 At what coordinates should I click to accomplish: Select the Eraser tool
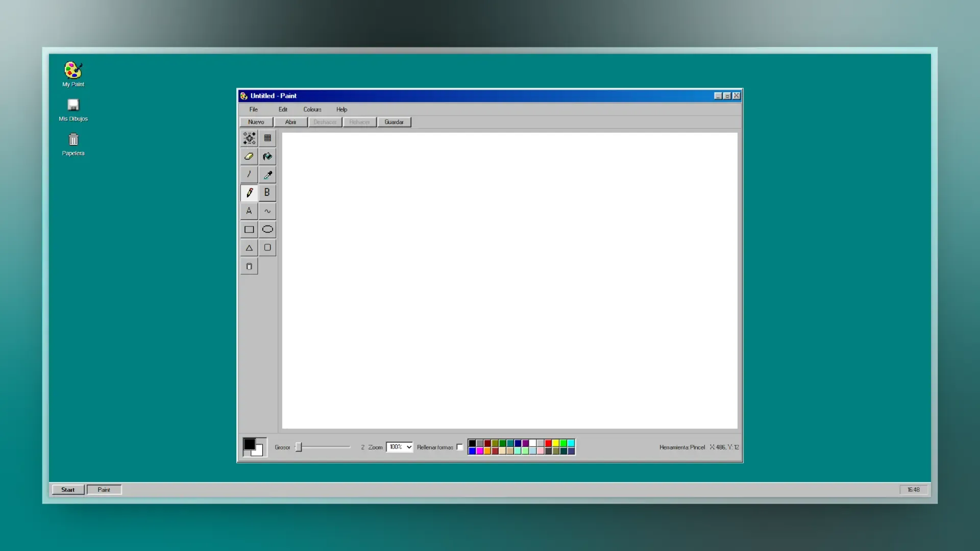pyautogui.click(x=249, y=156)
